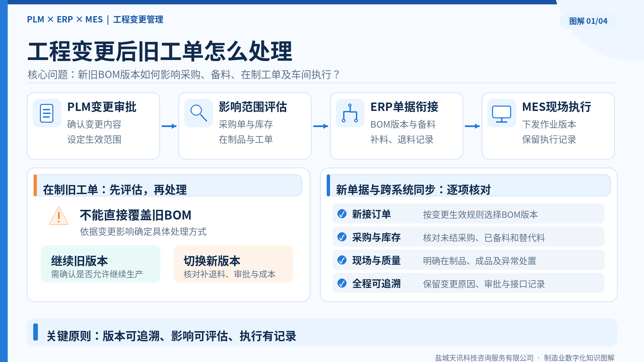644x362 pixels.
Task: Click the branch icon beside ERP单据衔接
Action: (x=350, y=113)
